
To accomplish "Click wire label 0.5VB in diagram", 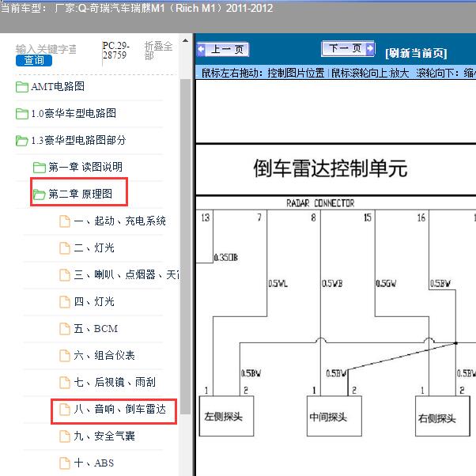I will tap(332, 284).
